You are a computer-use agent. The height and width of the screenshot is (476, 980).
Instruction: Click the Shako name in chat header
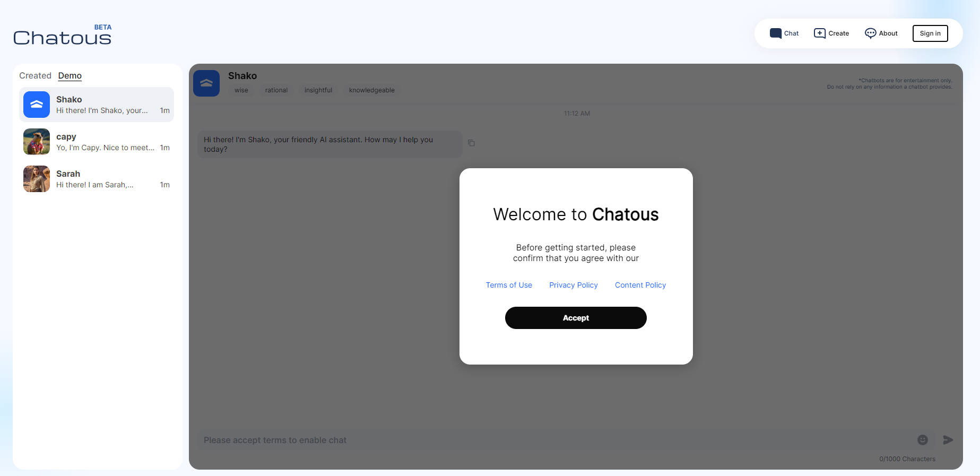[x=242, y=76]
